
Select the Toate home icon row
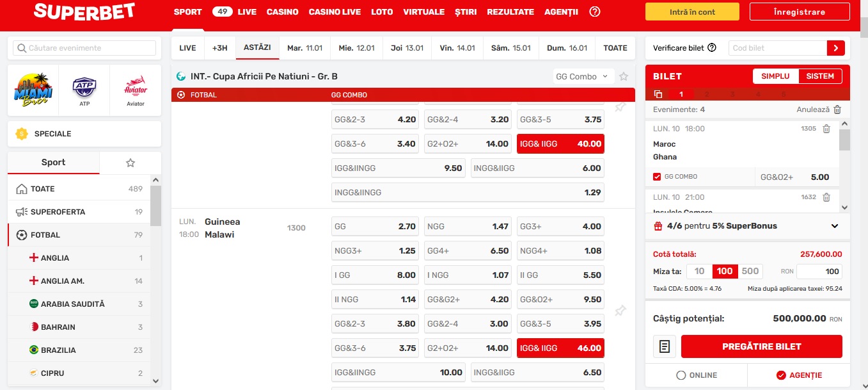79,189
